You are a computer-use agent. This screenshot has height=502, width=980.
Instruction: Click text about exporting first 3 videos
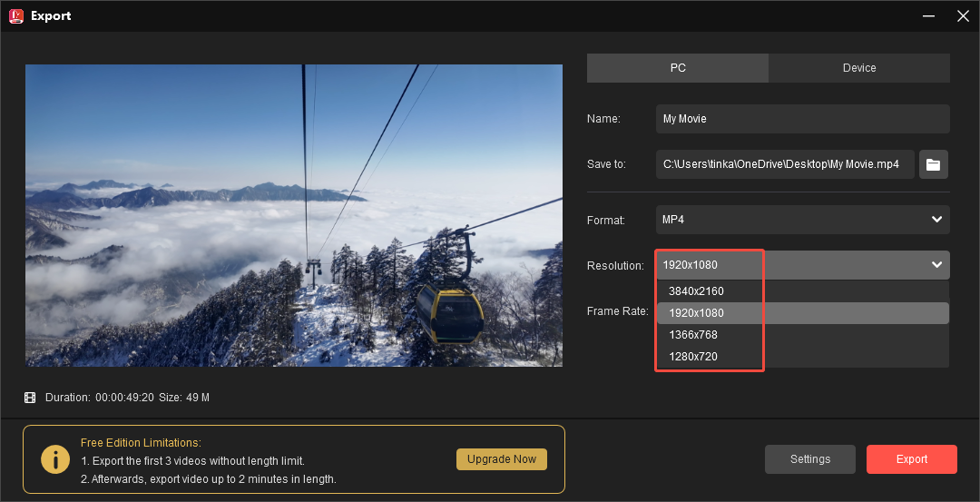(x=192, y=461)
